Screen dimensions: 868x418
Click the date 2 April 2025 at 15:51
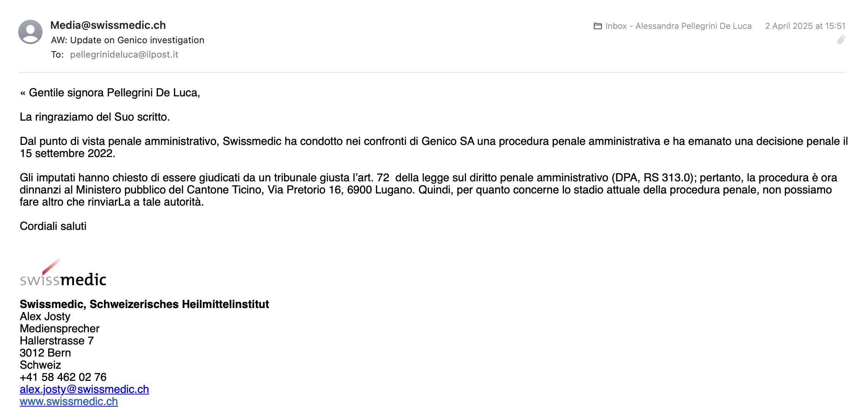tap(805, 26)
